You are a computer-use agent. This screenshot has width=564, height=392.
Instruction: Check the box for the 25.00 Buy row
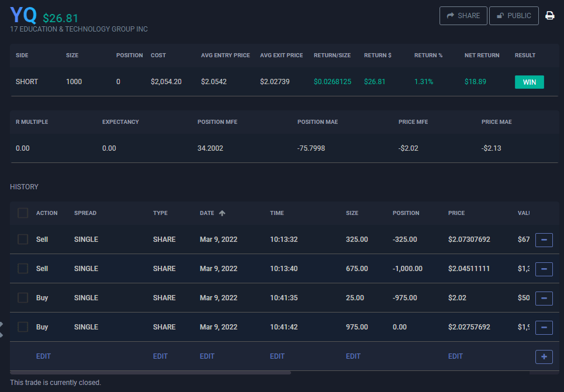point(23,298)
